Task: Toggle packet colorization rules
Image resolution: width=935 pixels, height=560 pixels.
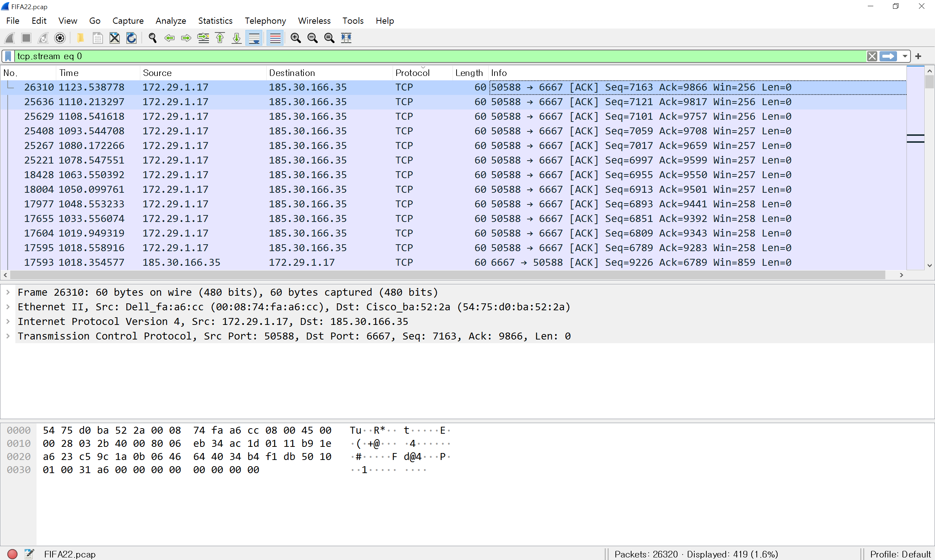Action: pos(275,38)
